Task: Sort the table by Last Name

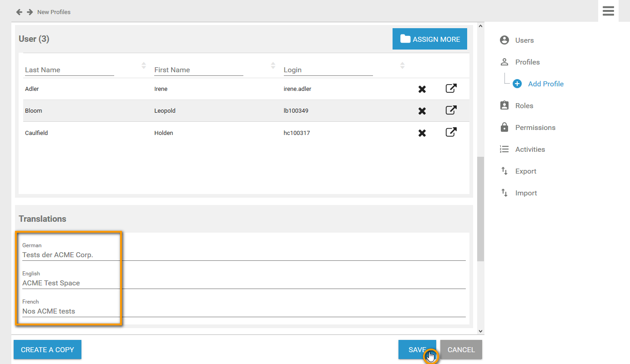Action: coord(144,65)
